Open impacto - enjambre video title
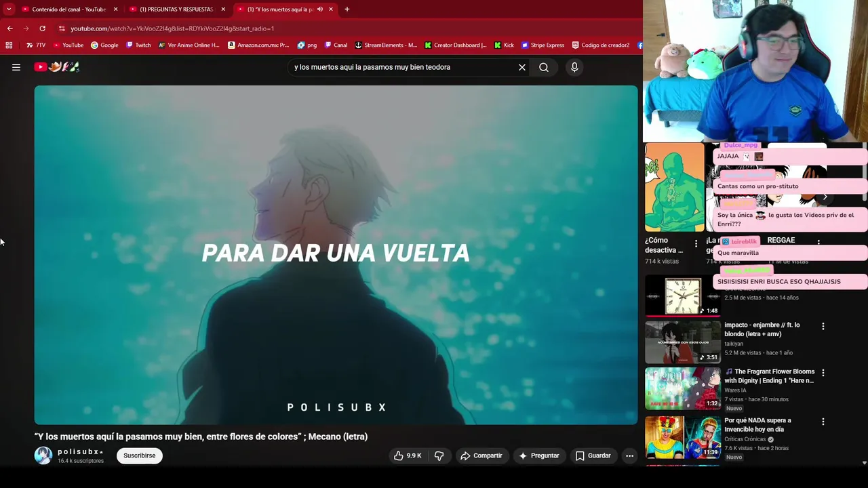Image resolution: width=868 pixels, height=488 pixels. click(762, 329)
